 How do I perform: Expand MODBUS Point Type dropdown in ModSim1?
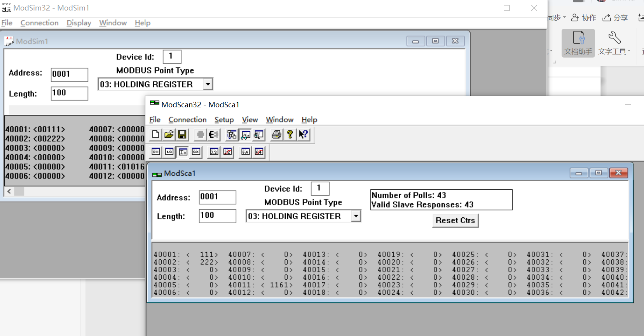[x=208, y=84]
